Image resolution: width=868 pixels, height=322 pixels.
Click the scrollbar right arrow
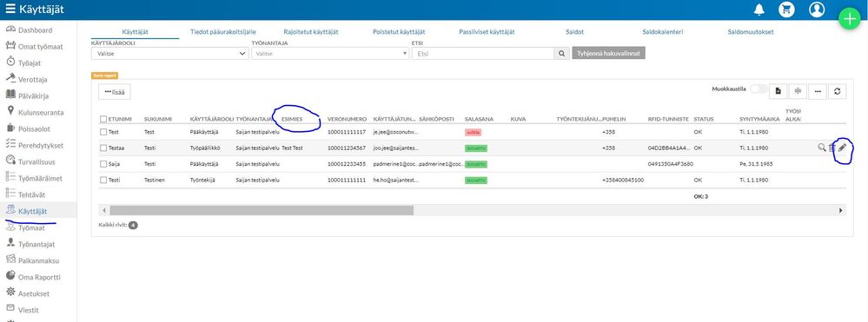pos(841,210)
